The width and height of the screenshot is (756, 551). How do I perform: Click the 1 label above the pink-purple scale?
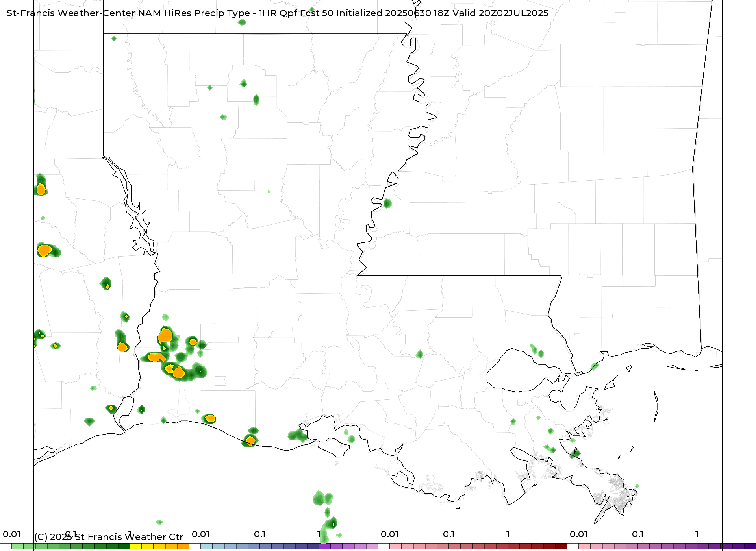click(697, 534)
